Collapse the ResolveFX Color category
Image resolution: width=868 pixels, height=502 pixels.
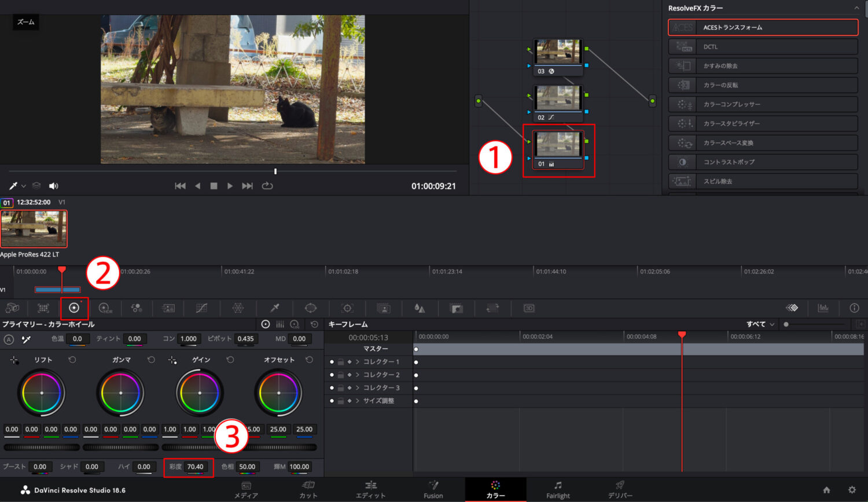pyautogui.click(x=856, y=8)
